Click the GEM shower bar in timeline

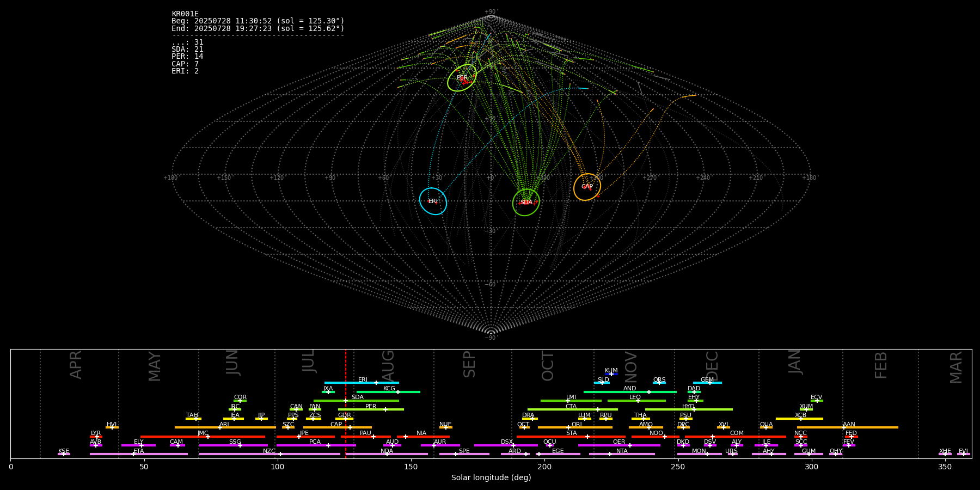[x=707, y=383]
